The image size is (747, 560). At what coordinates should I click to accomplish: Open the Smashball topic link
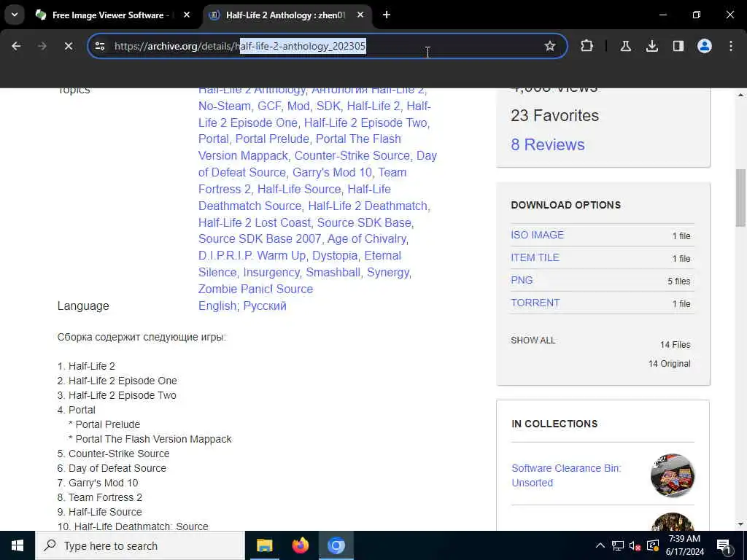click(x=333, y=273)
